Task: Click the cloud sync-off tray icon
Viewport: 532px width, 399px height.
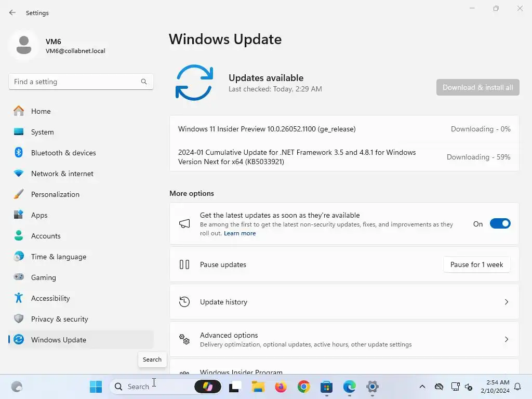Action: point(439,387)
